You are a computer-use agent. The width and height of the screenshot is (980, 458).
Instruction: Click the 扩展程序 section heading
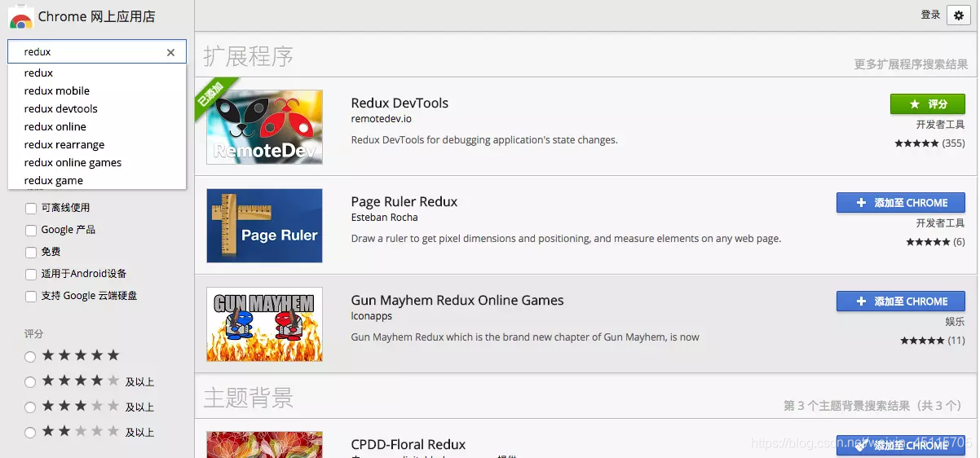(x=248, y=56)
